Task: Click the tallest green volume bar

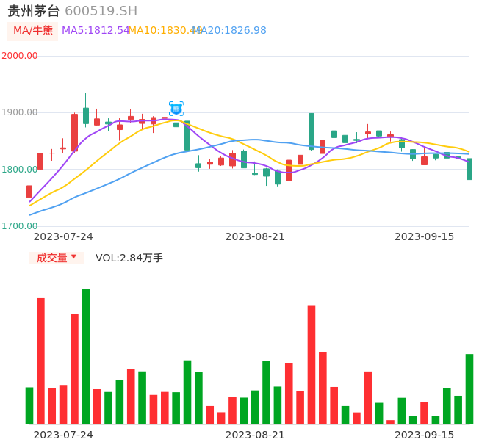Action: point(86,356)
